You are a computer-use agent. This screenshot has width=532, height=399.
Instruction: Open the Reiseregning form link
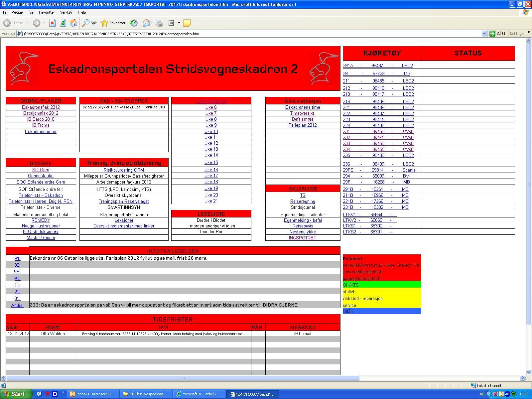pos(303,201)
